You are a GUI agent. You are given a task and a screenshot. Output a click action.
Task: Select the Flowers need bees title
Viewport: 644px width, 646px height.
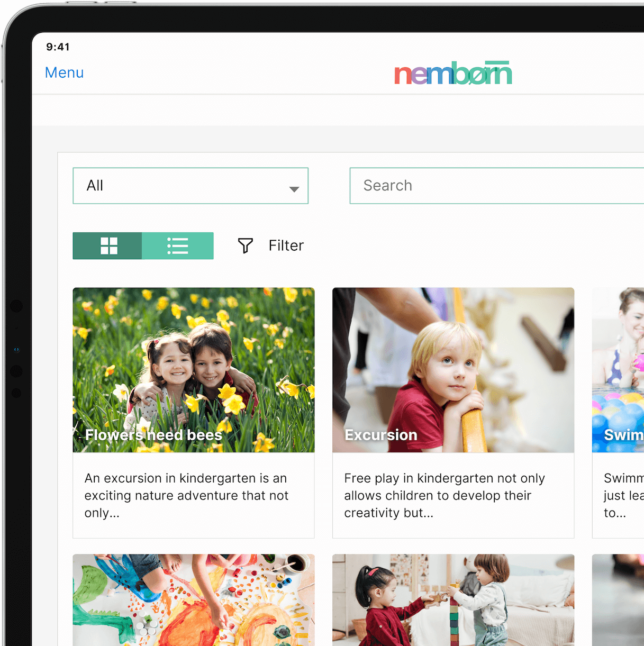click(x=153, y=435)
